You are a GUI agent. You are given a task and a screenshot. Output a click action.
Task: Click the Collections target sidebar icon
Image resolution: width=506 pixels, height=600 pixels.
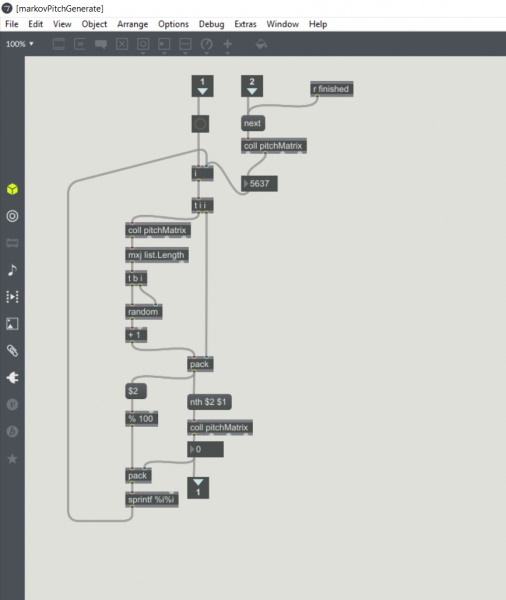(12, 216)
